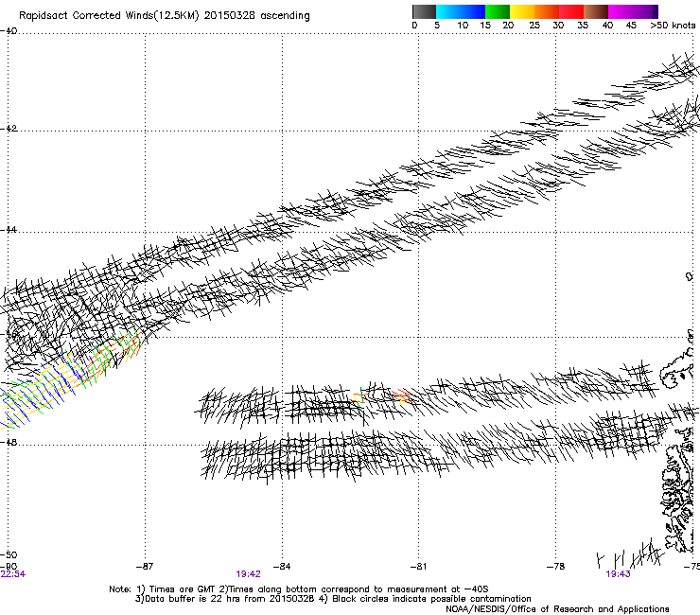
Task: Click the legend label '25'
Action: point(534,26)
